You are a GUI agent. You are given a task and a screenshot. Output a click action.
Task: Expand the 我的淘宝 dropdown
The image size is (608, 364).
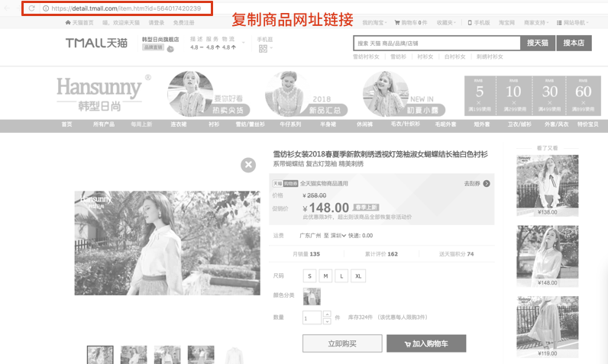(374, 22)
